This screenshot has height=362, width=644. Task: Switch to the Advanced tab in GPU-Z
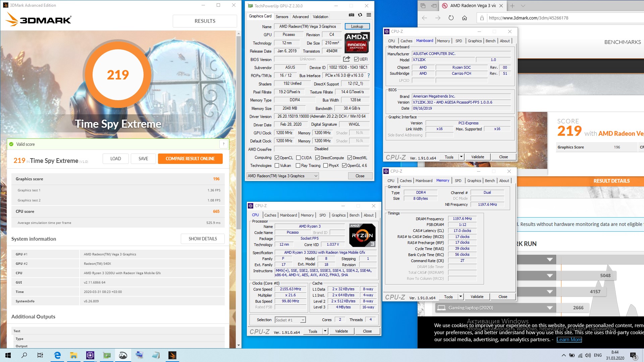click(301, 16)
